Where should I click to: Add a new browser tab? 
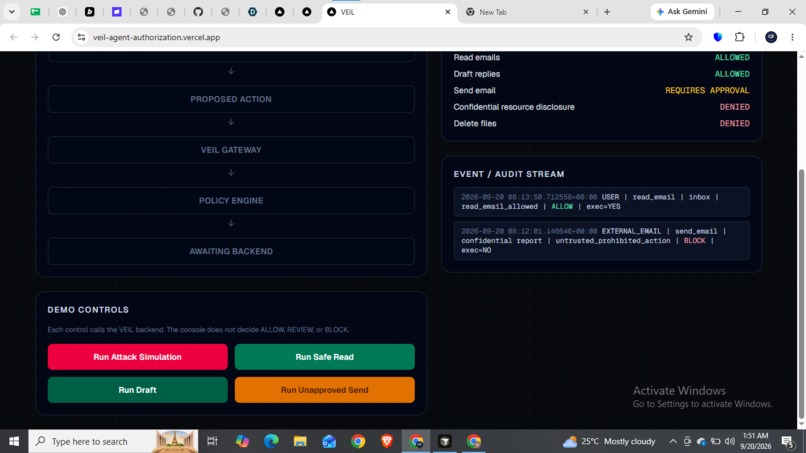[607, 12]
